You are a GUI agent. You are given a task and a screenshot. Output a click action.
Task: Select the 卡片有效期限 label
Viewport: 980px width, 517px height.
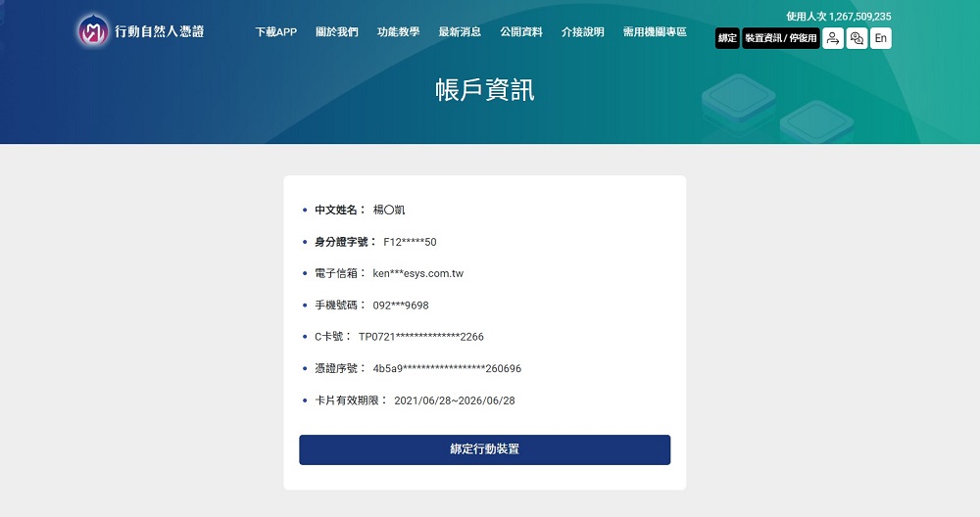point(350,400)
